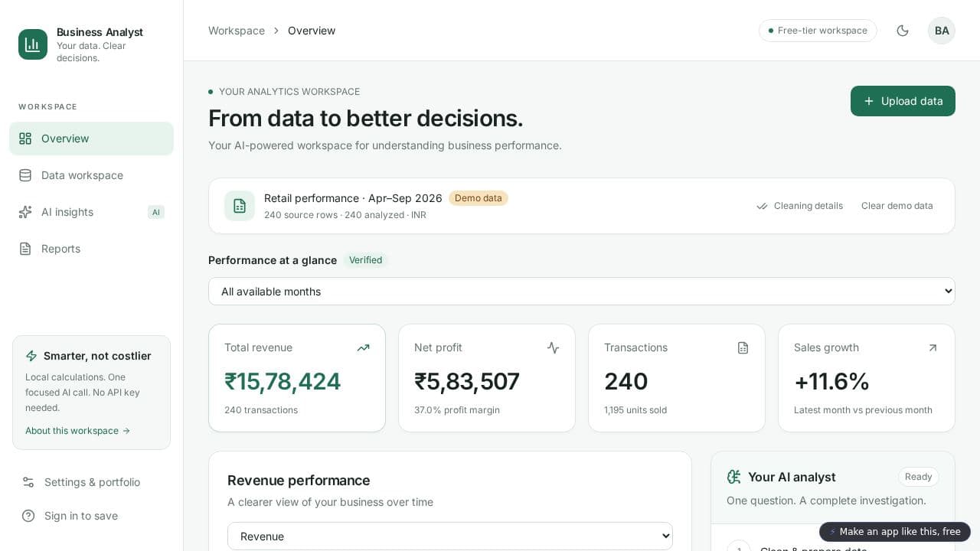Image resolution: width=980 pixels, height=551 pixels.
Task: Click the arrow icon on Sales growth card
Action: pos(933,347)
